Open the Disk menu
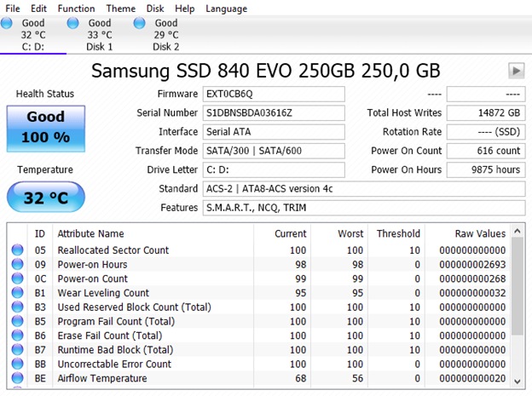 [155, 9]
